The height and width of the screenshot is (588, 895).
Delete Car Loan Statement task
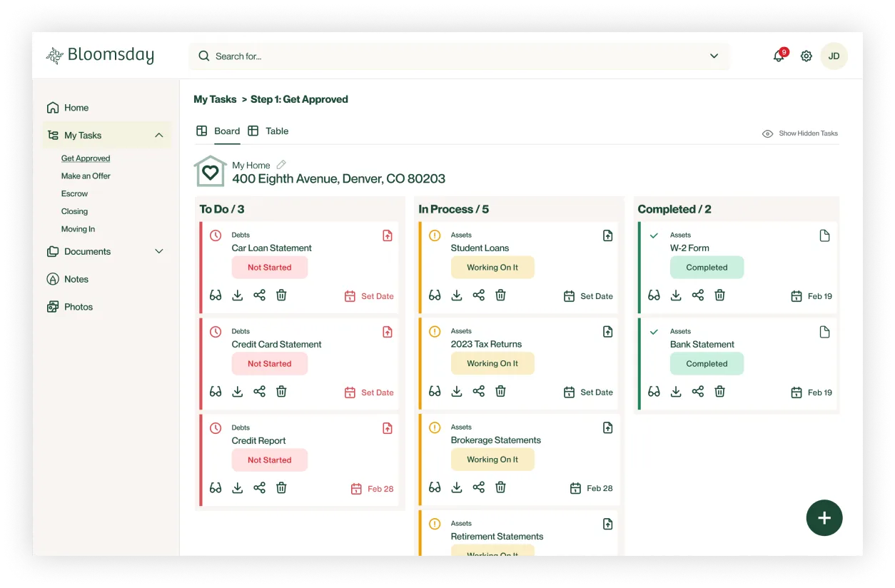click(281, 295)
